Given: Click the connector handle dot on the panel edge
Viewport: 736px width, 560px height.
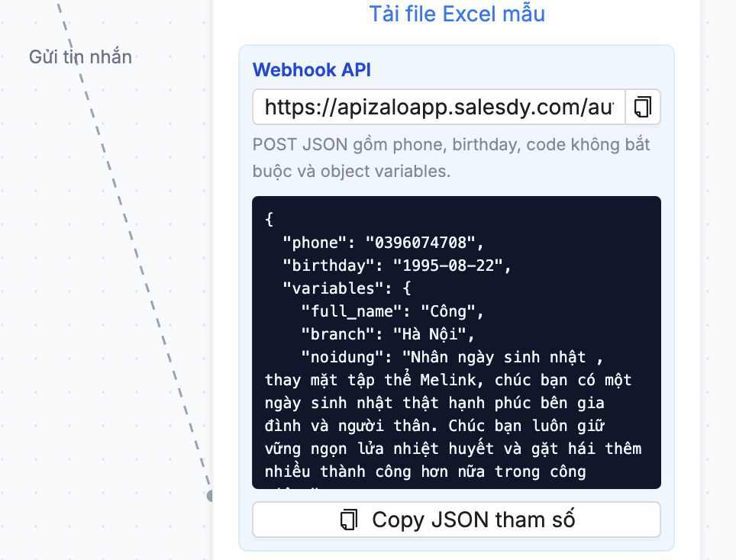Looking at the screenshot, I should pos(210,496).
